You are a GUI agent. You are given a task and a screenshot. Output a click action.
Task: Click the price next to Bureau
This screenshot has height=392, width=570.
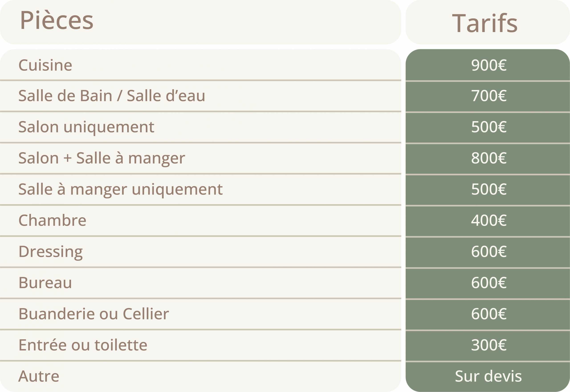(489, 283)
